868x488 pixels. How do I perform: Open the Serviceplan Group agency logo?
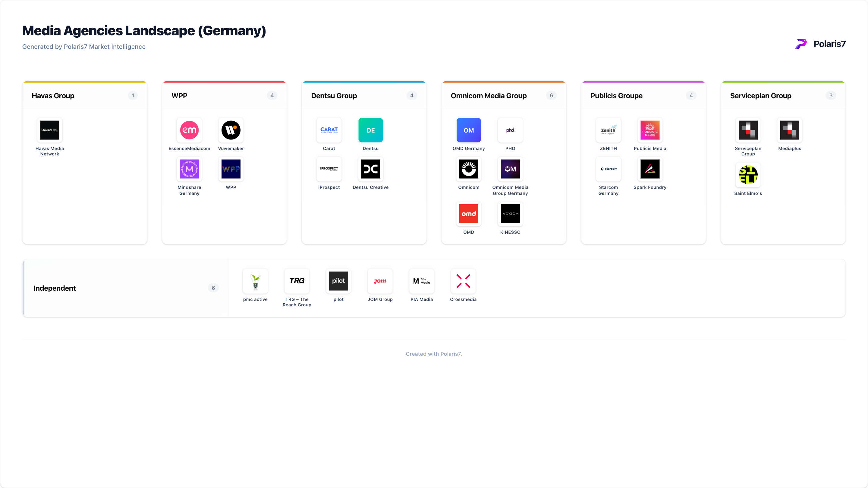pyautogui.click(x=748, y=130)
